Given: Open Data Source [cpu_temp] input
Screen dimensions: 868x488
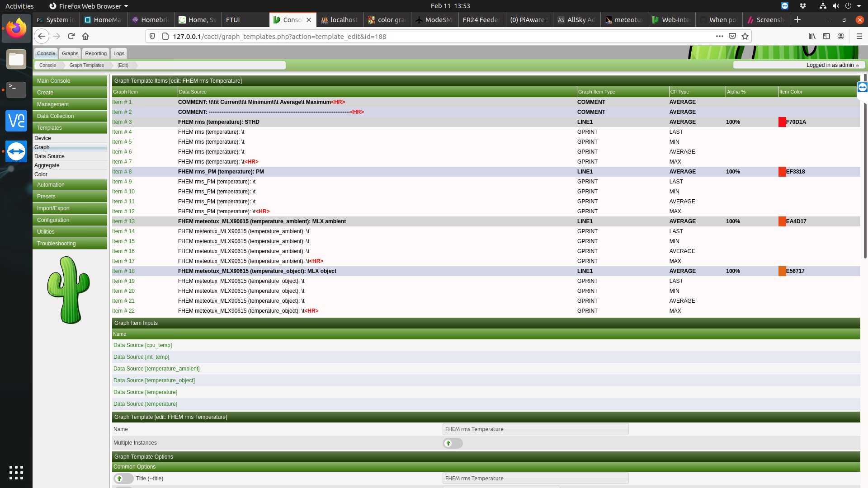Looking at the screenshot, I should tap(142, 345).
